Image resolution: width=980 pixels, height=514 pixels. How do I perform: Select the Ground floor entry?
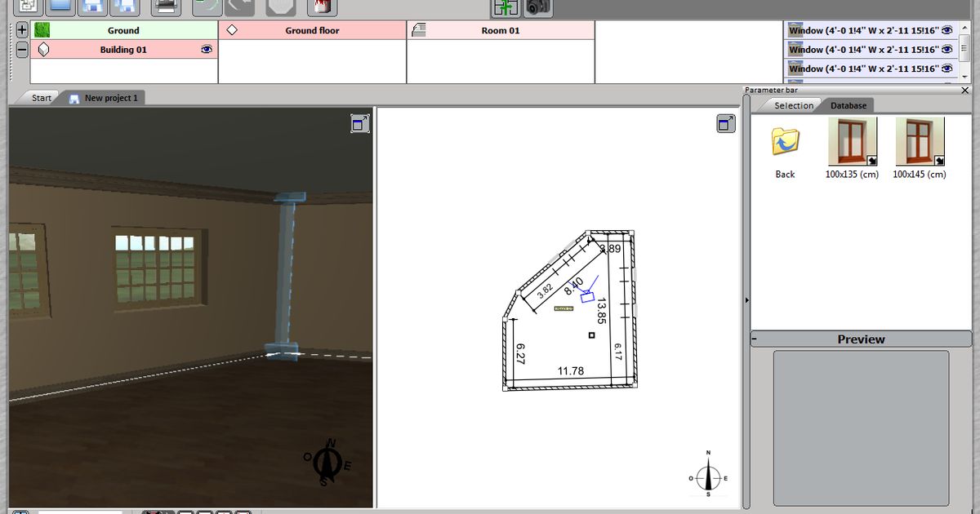coord(312,30)
